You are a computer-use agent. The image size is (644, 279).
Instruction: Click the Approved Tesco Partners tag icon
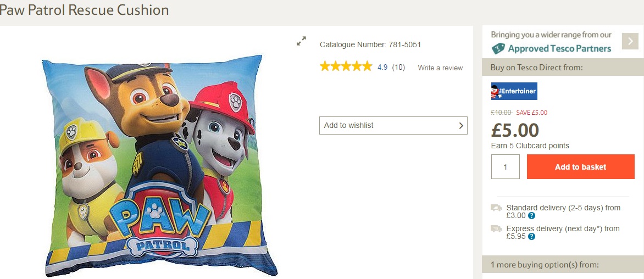498,48
